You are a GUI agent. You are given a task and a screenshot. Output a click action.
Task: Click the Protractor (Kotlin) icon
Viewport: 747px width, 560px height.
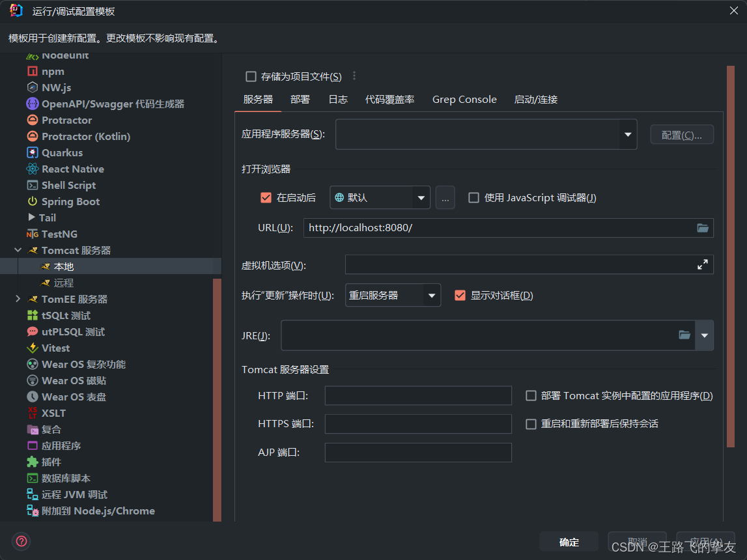[33, 136]
